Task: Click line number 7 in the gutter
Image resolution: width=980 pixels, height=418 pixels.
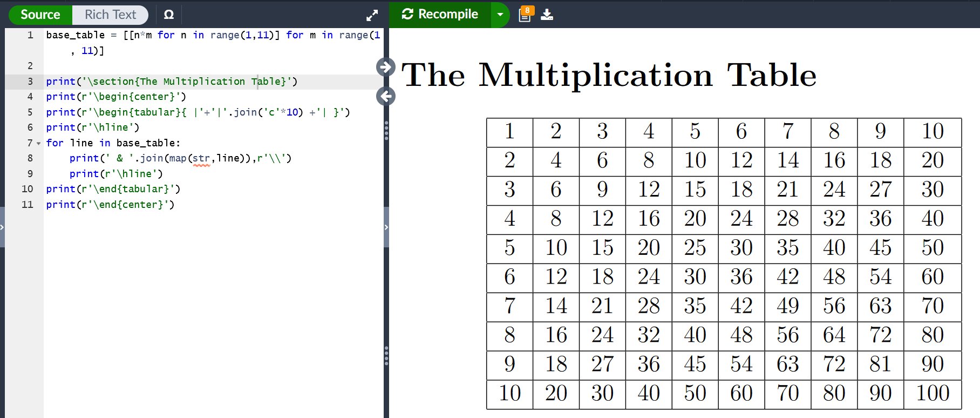Action: 30,143
